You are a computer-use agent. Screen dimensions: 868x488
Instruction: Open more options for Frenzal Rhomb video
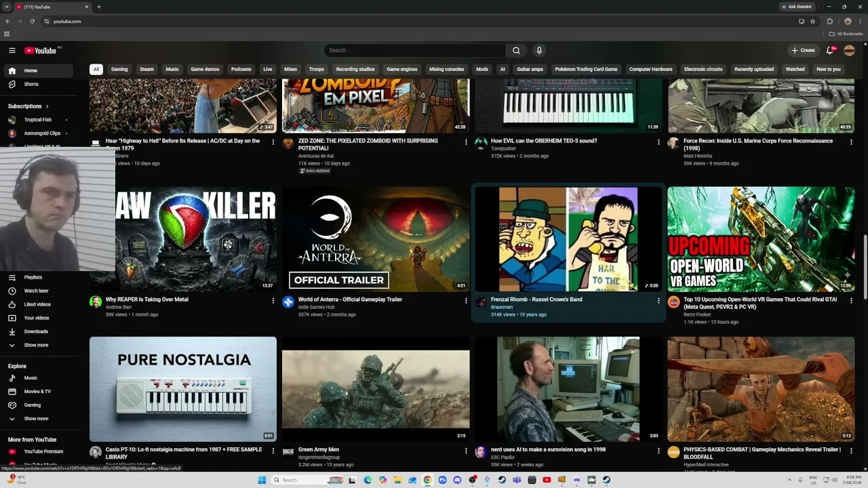658,300
